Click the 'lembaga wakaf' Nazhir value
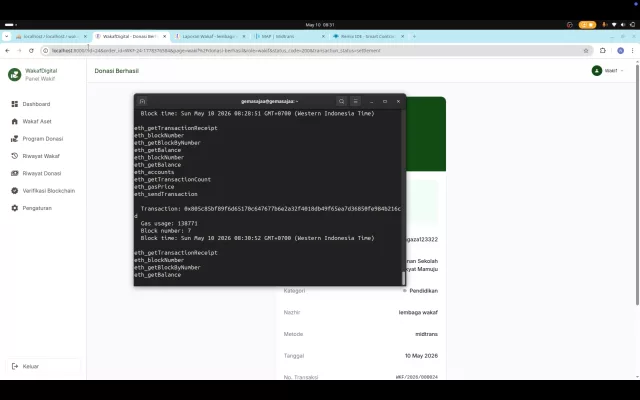Viewport: 640px width, 400px height. (x=418, y=313)
